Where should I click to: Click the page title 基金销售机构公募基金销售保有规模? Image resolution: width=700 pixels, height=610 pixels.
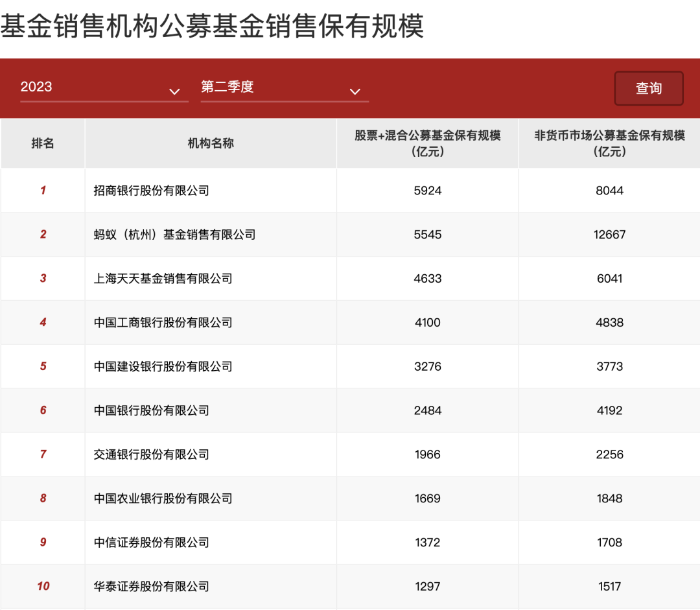(x=212, y=26)
